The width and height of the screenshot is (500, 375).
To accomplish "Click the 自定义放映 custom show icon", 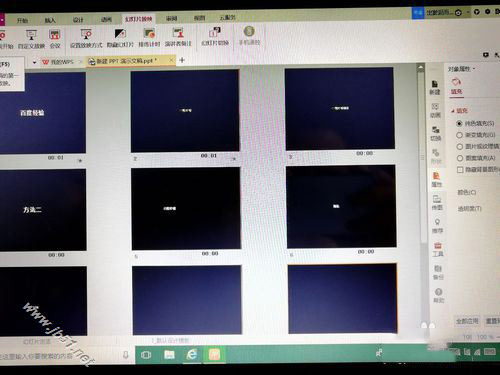I will pos(31,35).
